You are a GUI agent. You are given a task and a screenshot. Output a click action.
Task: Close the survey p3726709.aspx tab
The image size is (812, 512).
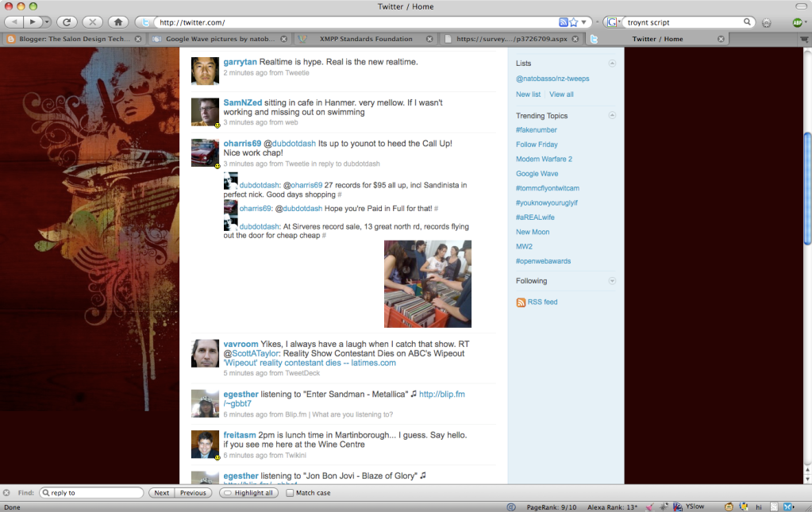click(575, 39)
